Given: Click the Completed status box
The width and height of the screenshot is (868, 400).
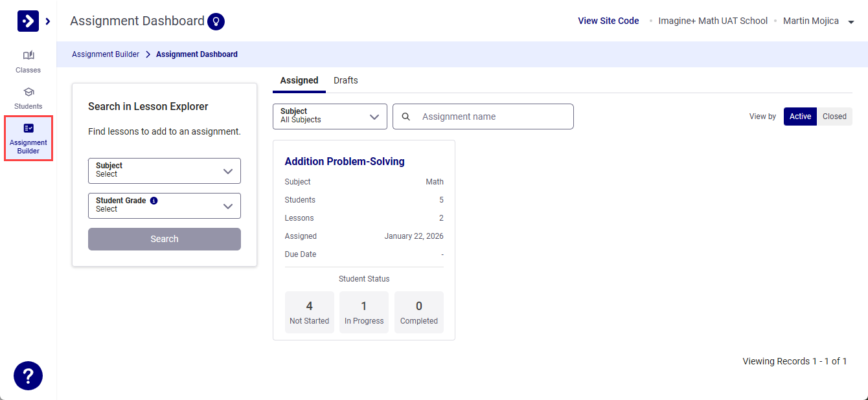Looking at the screenshot, I should [419, 312].
